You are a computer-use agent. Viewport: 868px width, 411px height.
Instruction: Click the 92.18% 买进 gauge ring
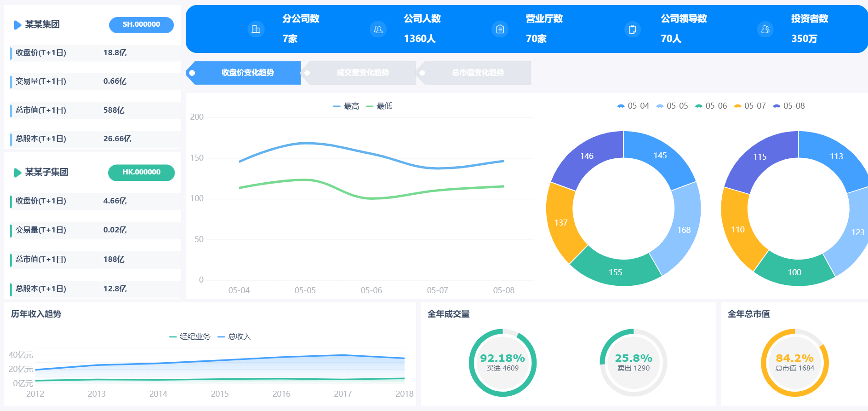(503, 363)
